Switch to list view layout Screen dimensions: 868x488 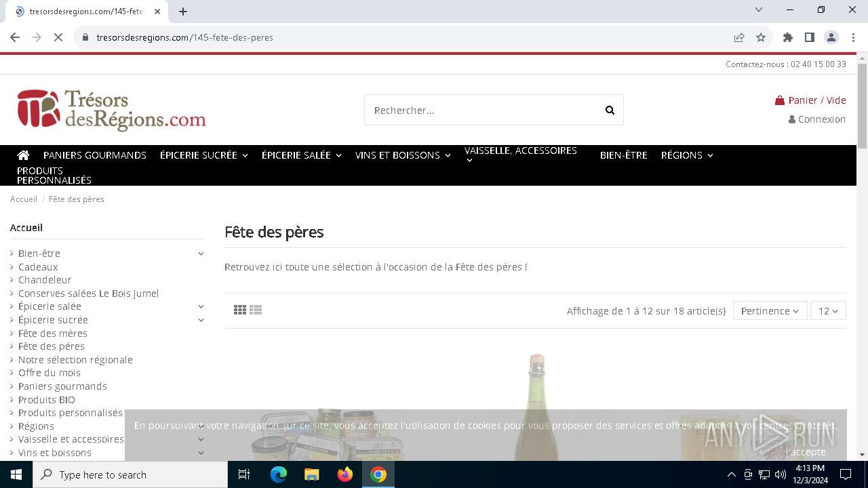click(256, 310)
